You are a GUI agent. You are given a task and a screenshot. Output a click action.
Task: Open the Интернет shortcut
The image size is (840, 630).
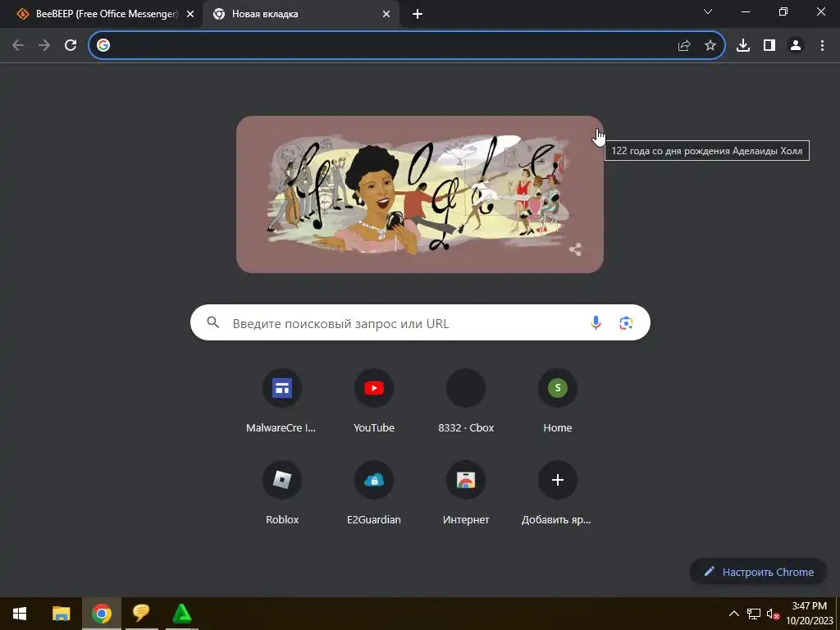coord(466,493)
